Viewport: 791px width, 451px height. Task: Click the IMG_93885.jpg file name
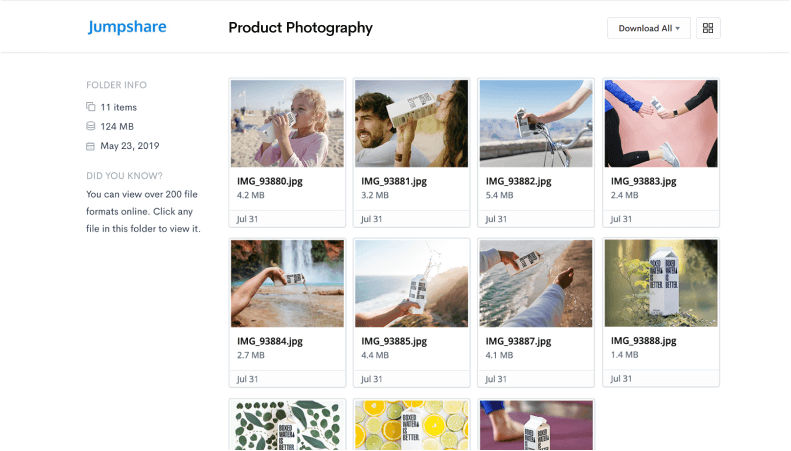[394, 341]
